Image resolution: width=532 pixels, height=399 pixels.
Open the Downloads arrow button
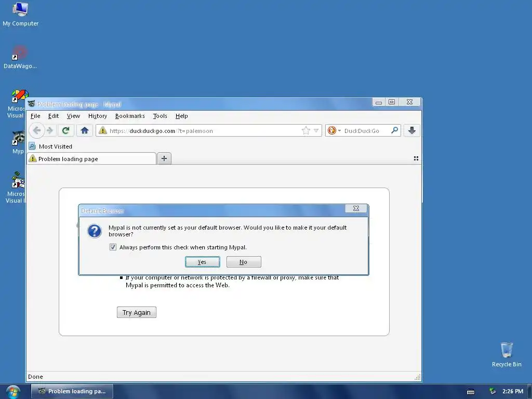[x=411, y=130]
